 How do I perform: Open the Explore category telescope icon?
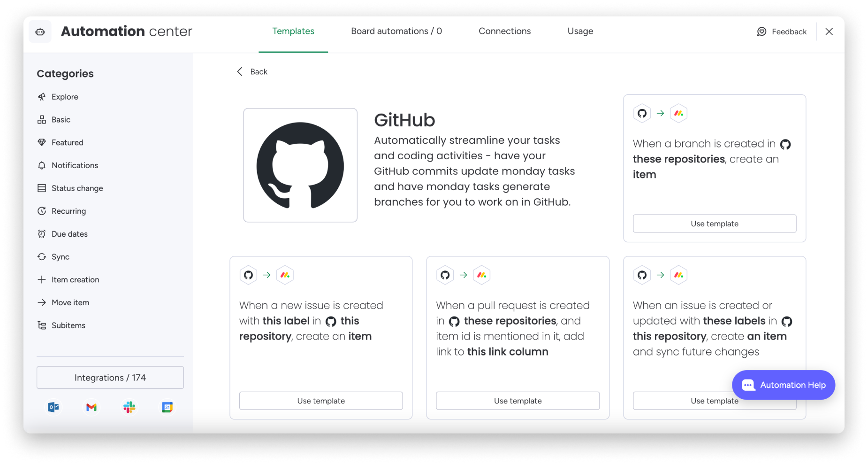pos(42,97)
